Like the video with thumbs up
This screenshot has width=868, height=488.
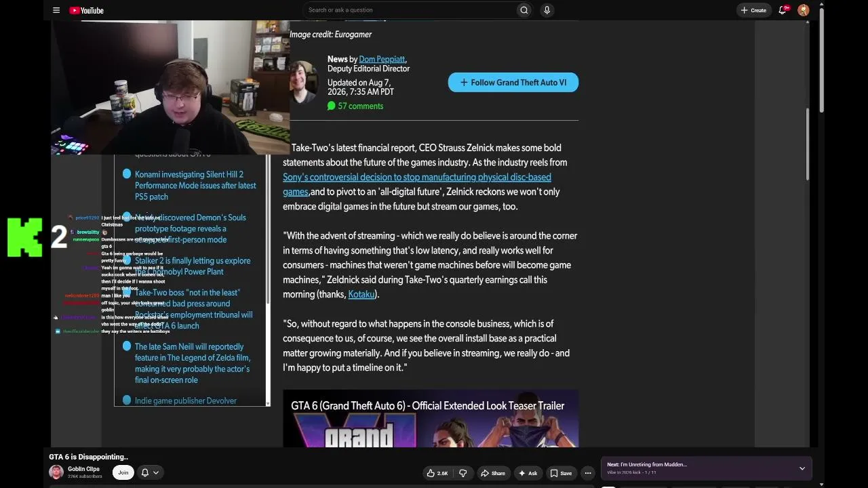(437, 473)
